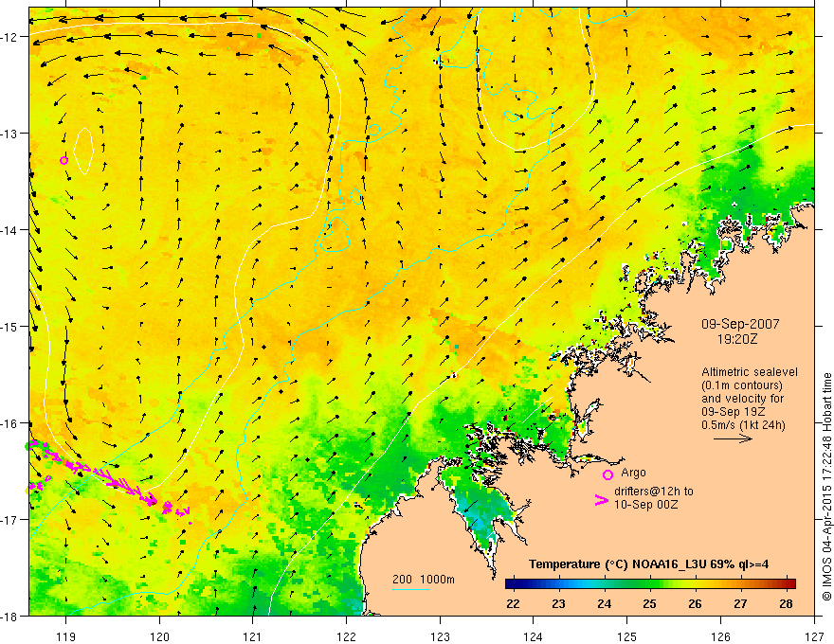Click the green colorbar section above 25

pyautogui.click(x=649, y=584)
